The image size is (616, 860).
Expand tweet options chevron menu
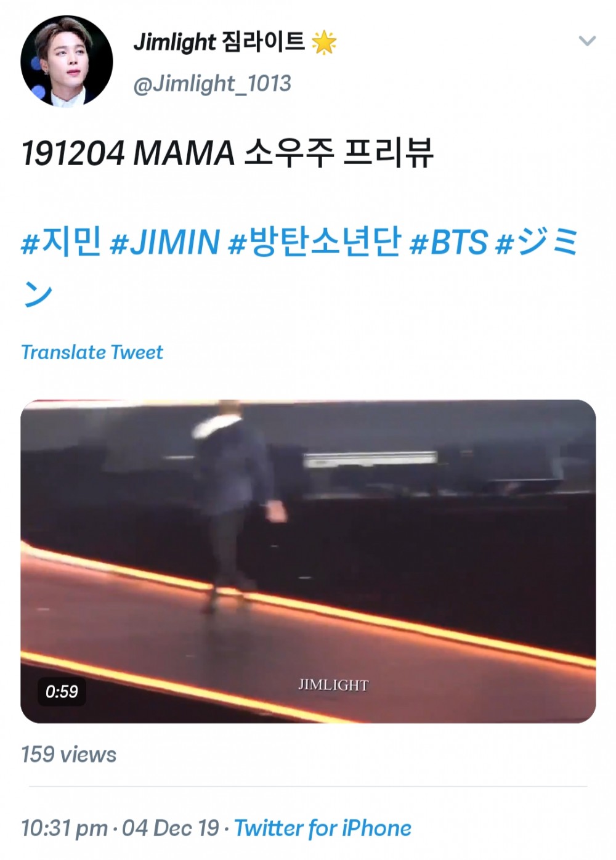click(x=587, y=41)
